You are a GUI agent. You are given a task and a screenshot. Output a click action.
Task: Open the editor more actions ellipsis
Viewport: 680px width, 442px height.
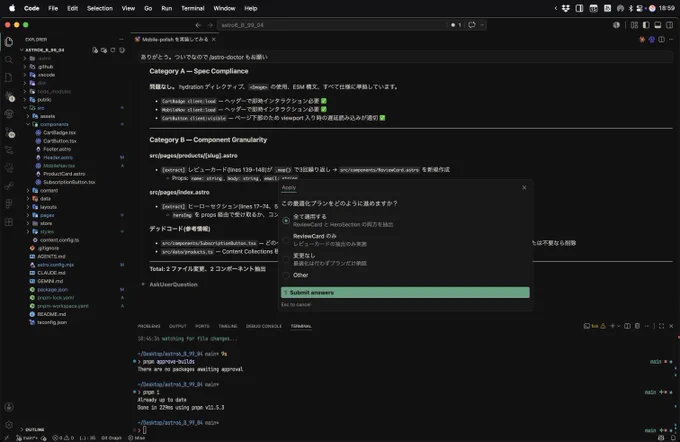click(x=671, y=39)
